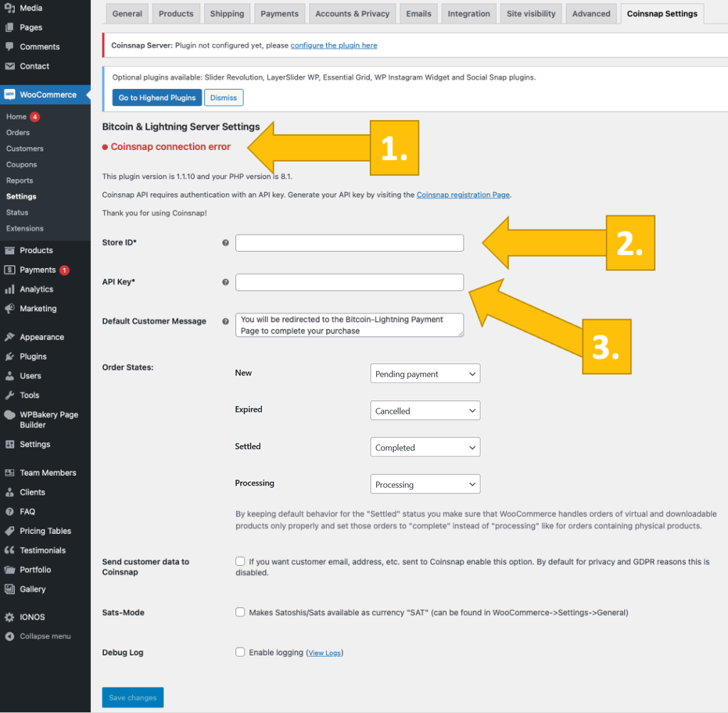The width and height of the screenshot is (728, 713).
Task: Open Plugins via its sidebar plug icon
Action: [9, 357]
